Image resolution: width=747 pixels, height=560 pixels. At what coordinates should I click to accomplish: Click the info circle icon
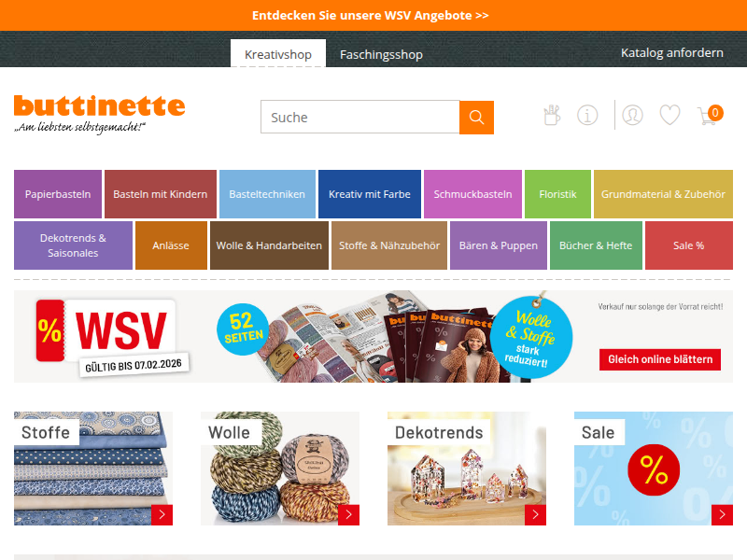coord(587,115)
